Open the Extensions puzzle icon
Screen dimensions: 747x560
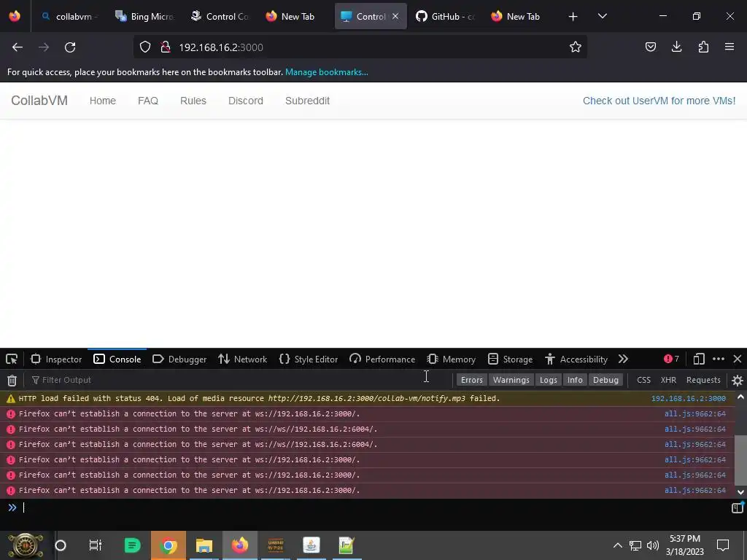click(x=703, y=47)
